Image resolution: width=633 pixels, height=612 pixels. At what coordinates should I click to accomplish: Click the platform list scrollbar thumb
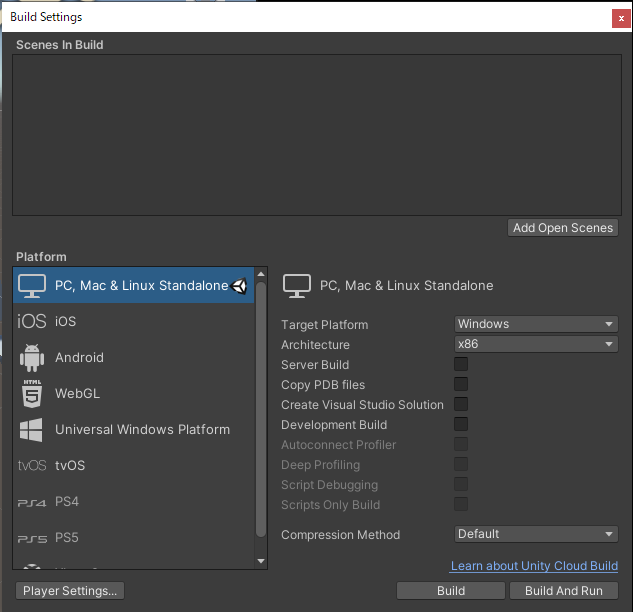tap(261, 409)
